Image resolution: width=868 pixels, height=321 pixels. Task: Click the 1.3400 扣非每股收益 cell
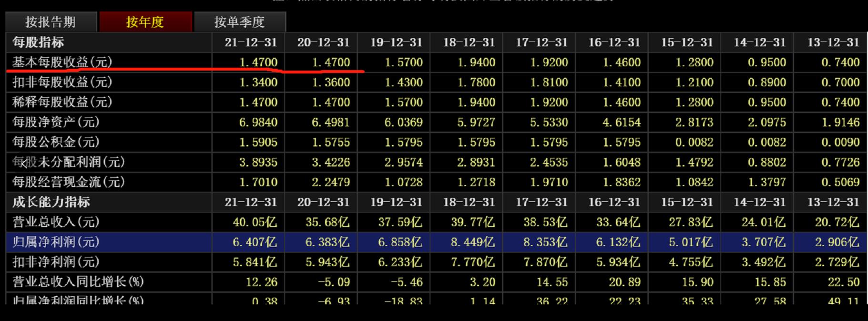(258, 83)
